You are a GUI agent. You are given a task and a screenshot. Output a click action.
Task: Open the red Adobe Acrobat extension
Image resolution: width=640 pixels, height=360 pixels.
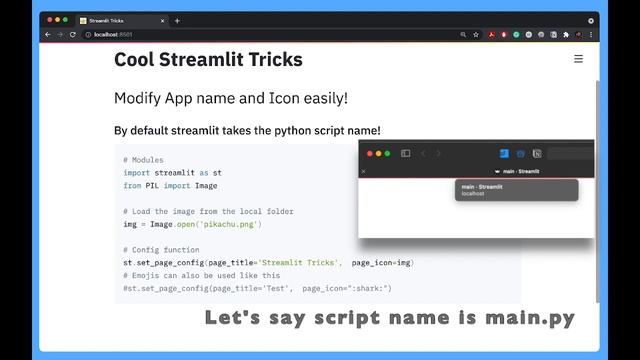(x=491, y=35)
